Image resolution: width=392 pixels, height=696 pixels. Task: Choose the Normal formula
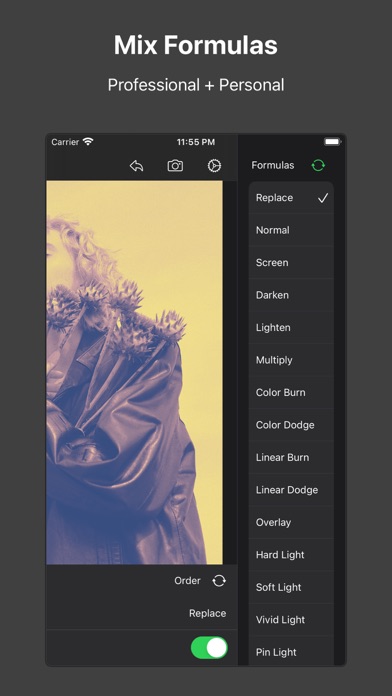click(x=291, y=230)
